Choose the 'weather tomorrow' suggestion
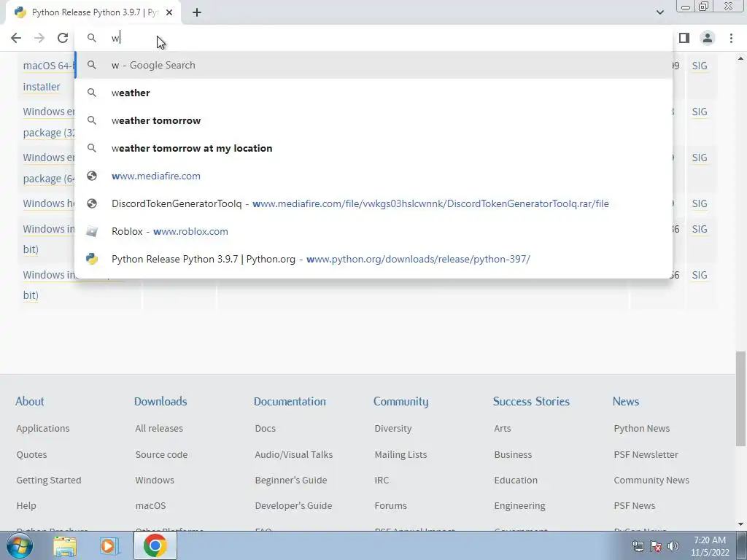This screenshot has width=747, height=560. click(373, 120)
